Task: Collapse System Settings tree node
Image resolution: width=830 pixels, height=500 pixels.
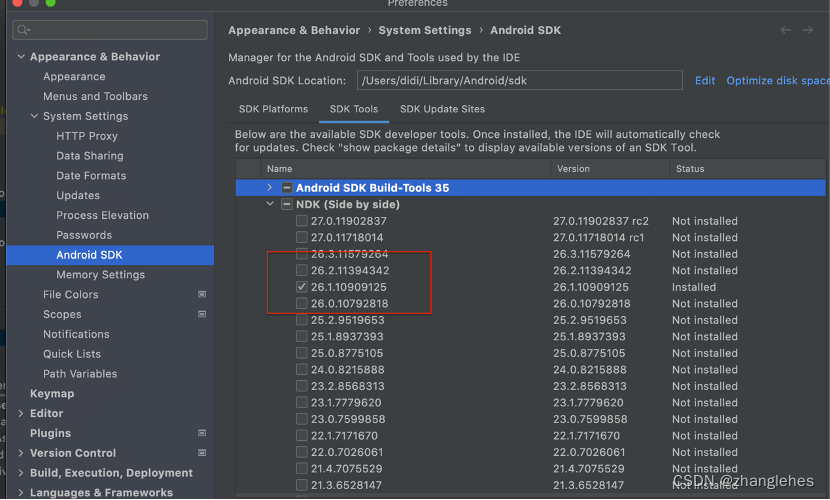Action: [34, 116]
